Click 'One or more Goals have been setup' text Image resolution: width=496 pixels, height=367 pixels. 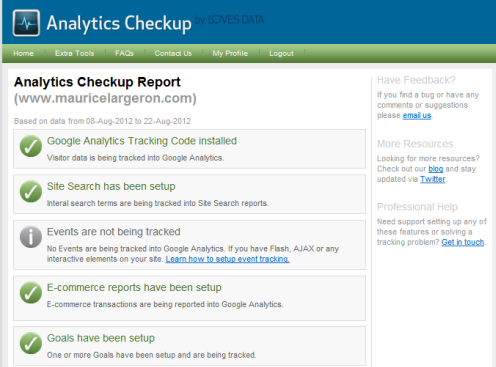coord(151,355)
